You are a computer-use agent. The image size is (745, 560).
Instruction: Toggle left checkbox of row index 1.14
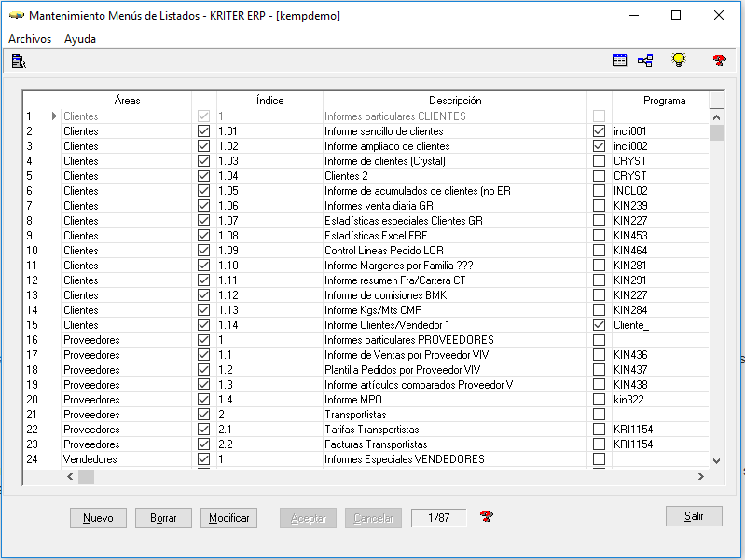[203, 325]
